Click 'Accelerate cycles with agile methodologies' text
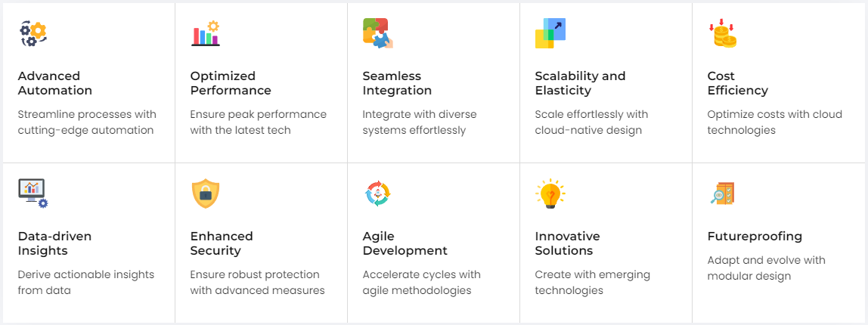Image resolution: width=868 pixels, height=325 pixels. pyautogui.click(x=421, y=283)
